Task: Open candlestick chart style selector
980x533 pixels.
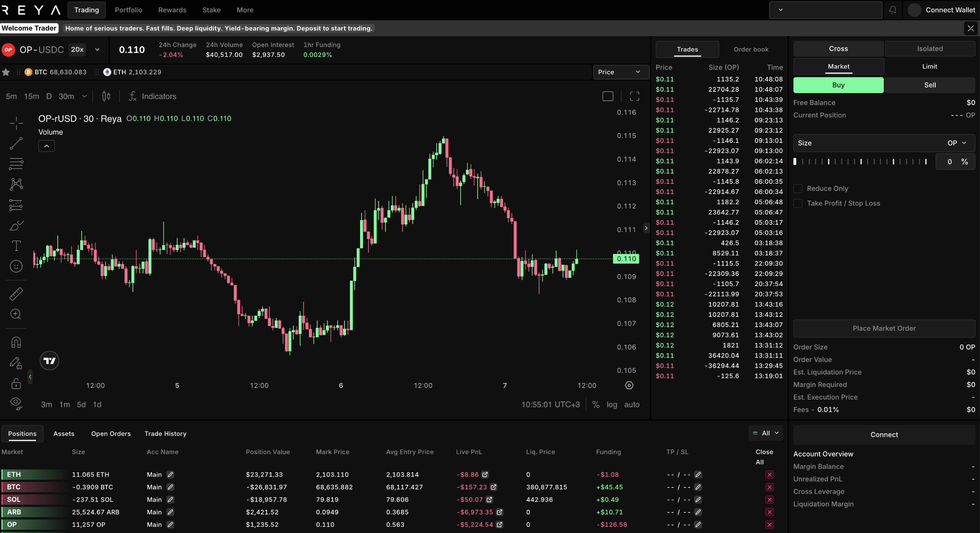Action: (106, 96)
